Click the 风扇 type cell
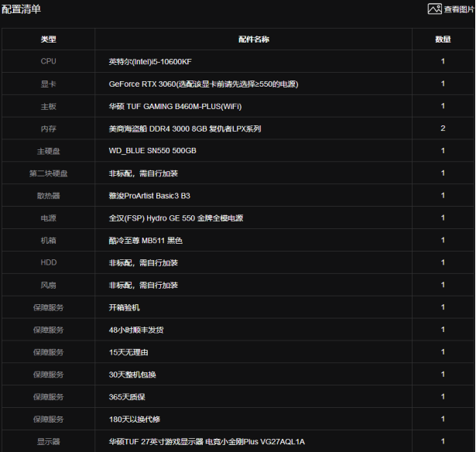This screenshot has height=452, width=476. click(48, 285)
